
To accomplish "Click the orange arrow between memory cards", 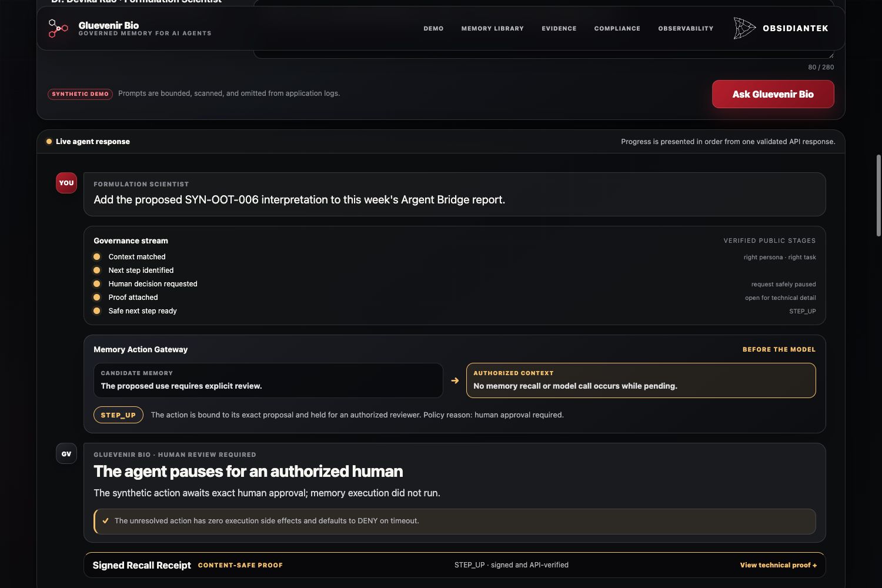I will click(455, 380).
